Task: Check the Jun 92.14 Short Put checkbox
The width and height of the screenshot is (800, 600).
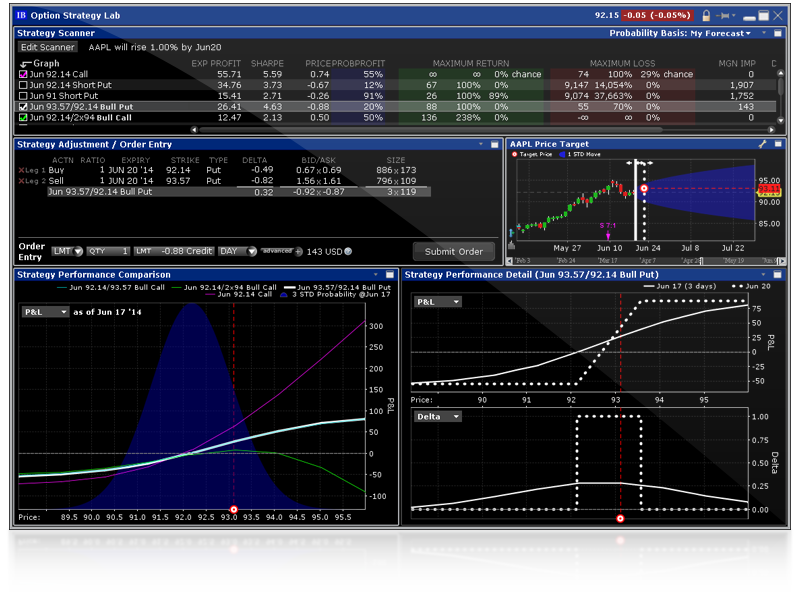Action: pos(22,85)
